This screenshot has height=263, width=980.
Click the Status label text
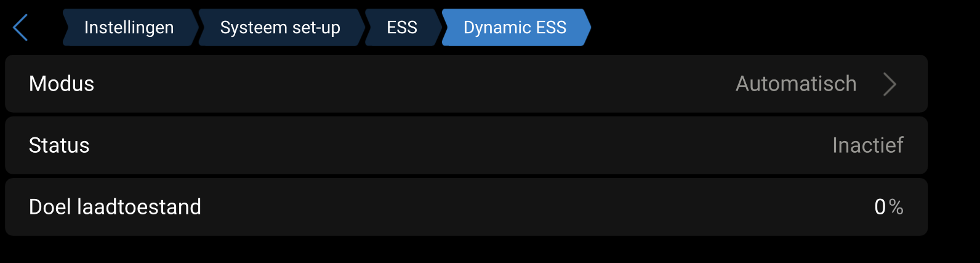59,145
